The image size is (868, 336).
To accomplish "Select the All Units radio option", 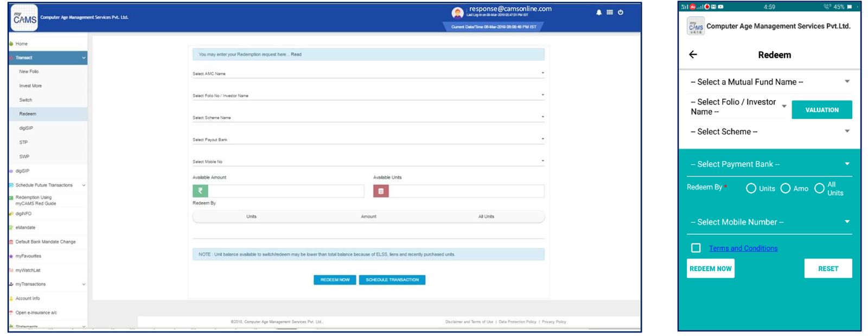I will tap(819, 189).
